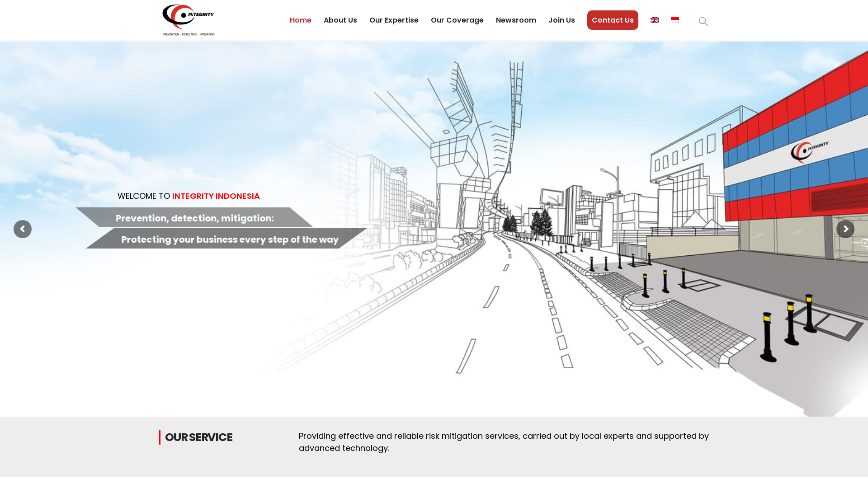Open the search magnifier icon
The height and width of the screenshot is (488, 868).
[x=703, y=22]
